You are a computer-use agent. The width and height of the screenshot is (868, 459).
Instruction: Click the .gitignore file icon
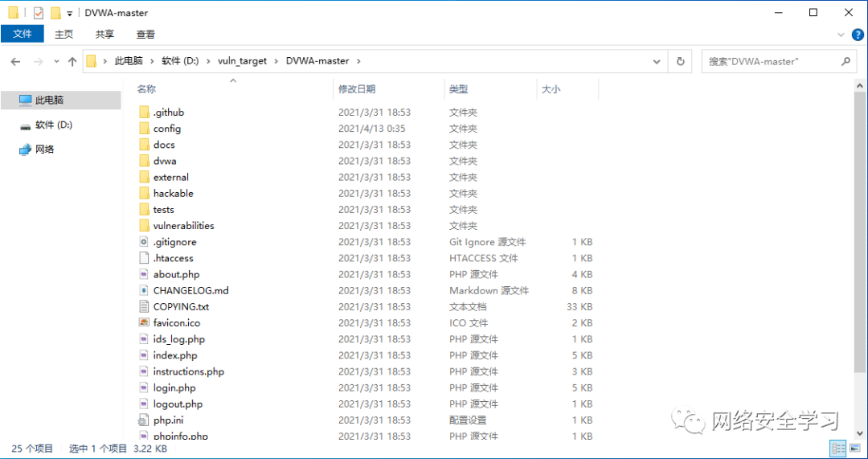(144, 242)
